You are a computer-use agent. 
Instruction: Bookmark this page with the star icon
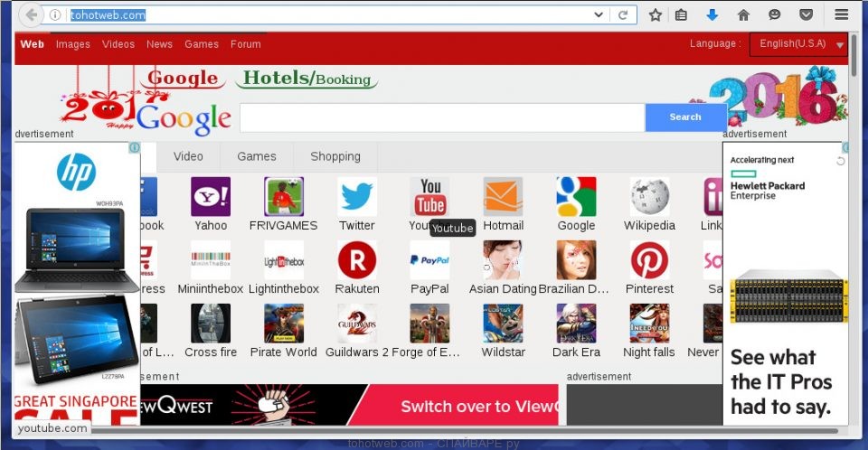[x=656, y=15]
